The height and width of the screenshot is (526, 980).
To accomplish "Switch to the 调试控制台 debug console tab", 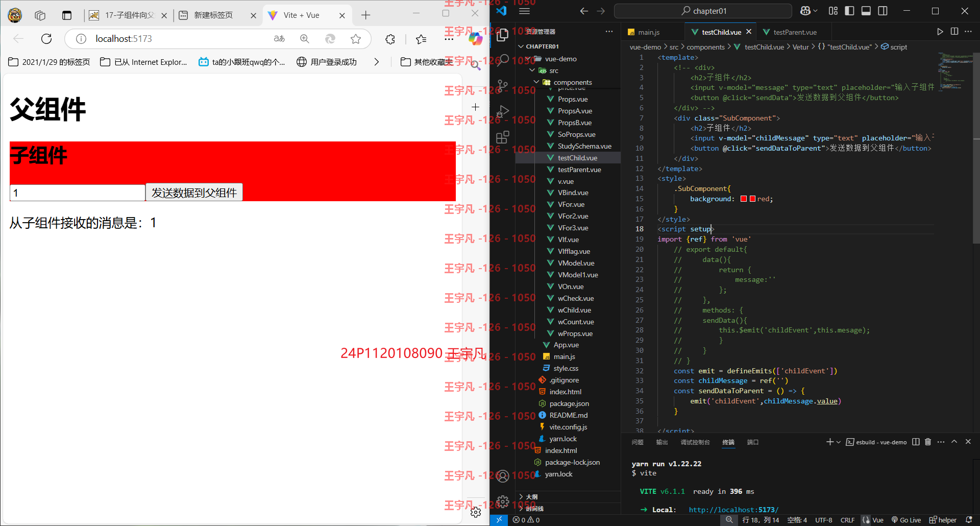I will coord(695,442).
